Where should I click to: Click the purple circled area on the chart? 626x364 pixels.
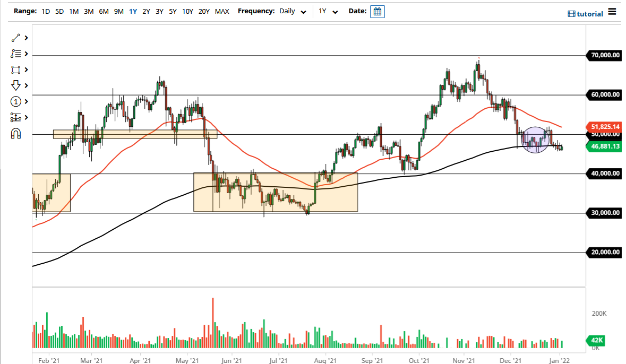tap(535, 140)
